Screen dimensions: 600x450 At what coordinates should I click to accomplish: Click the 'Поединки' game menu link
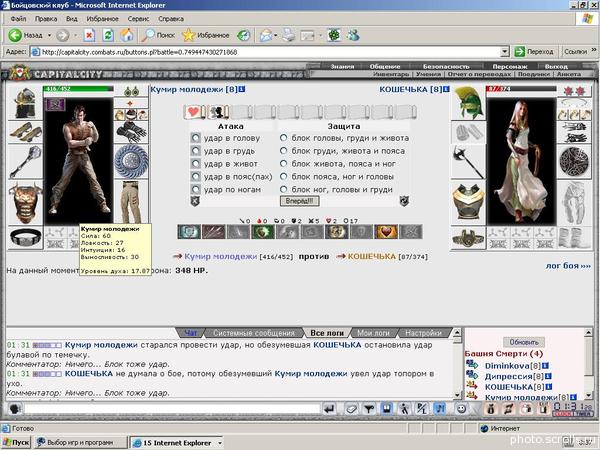click(x=533, y=74)
